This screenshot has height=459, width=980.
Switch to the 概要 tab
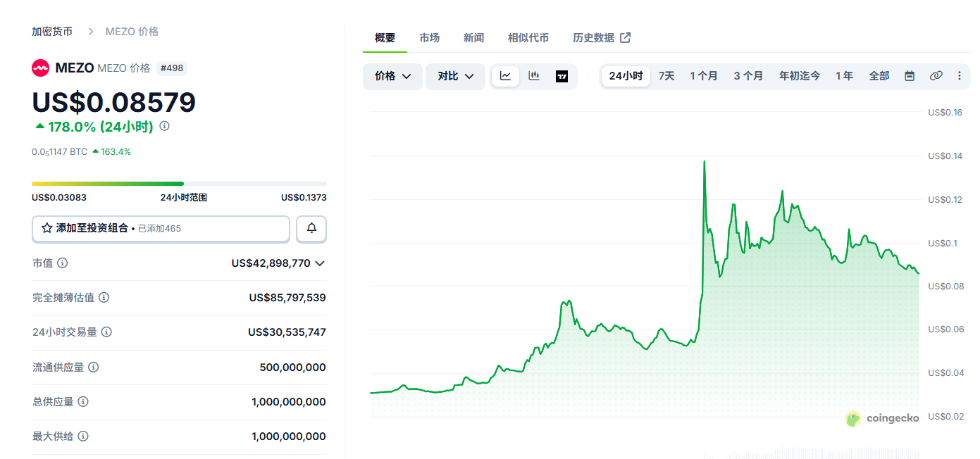coord(385,38)
